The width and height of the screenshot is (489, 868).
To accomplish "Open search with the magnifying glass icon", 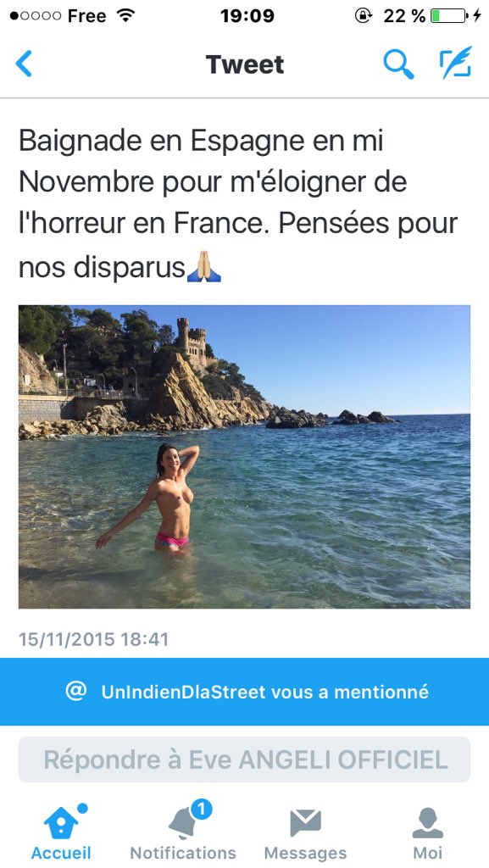I will click(398, 64).
